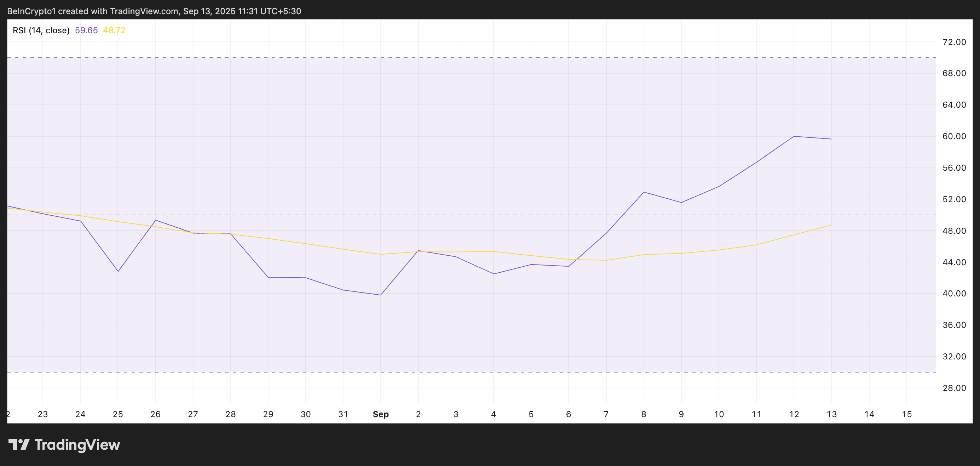This screenshot has height=466, width=980.
Task: Select the date 13 on the time axis
Action: tap(832, 414)
